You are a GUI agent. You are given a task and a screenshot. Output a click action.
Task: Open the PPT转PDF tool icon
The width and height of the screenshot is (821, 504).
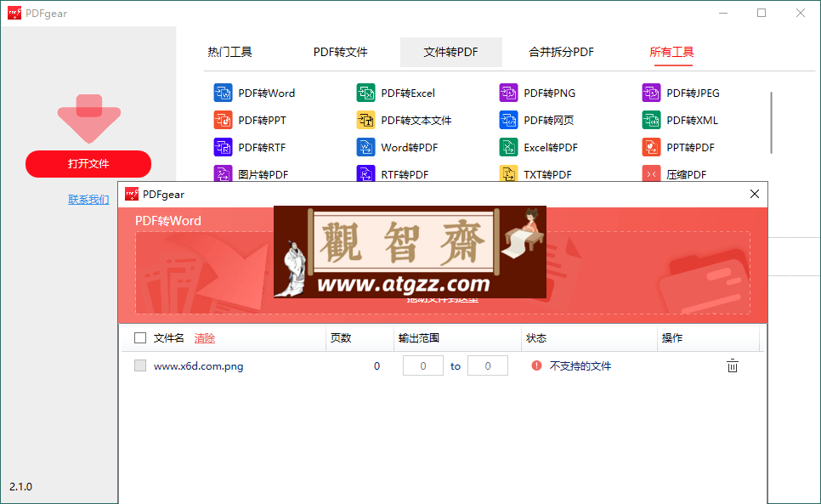click(x=651, y=148)
